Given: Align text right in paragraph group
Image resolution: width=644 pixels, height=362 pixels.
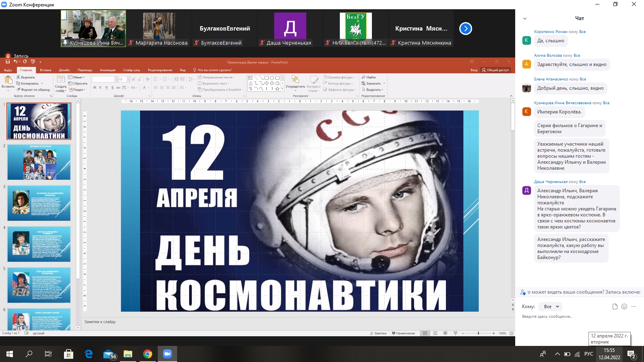Looking at the screenshot, I should pos(168,87).
